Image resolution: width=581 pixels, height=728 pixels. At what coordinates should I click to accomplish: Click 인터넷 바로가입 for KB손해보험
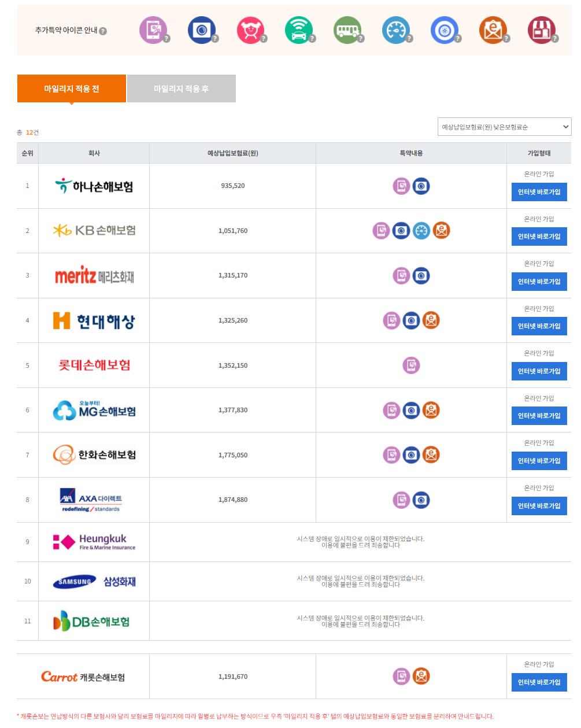pyautogui.click(x=539, y=236)
